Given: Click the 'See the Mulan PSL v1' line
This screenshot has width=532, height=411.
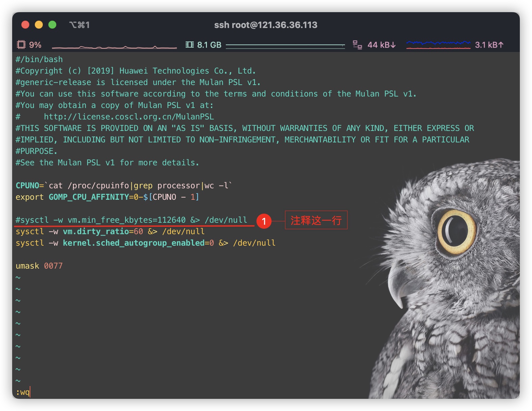Looking at the screenshot, I should pos(107,163).
